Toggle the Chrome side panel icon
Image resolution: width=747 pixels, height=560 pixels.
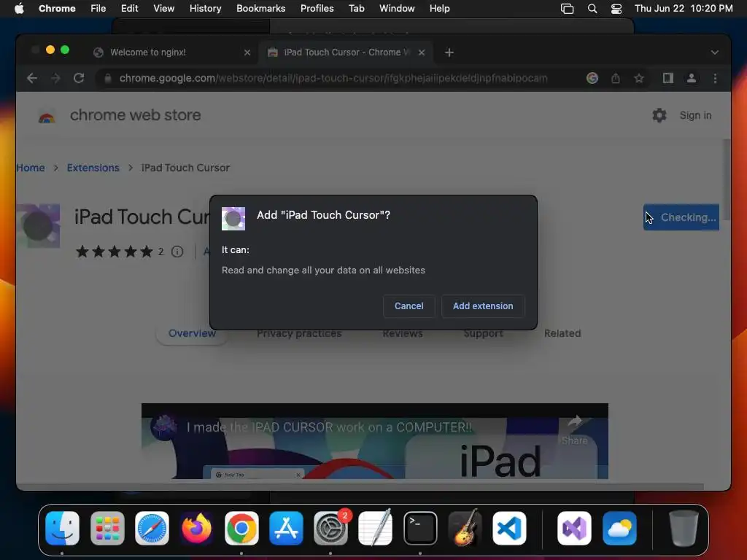pyautogui.click(x=668, y=78)
